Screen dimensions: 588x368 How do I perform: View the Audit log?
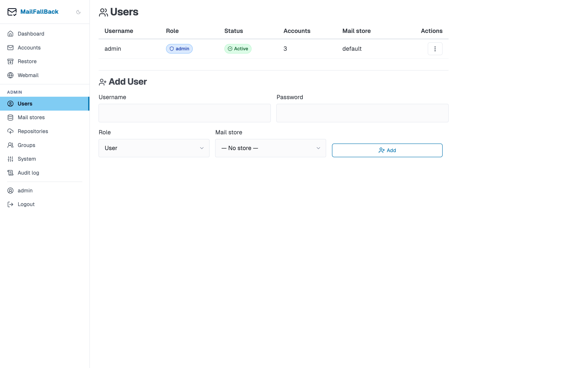point(45,173)
